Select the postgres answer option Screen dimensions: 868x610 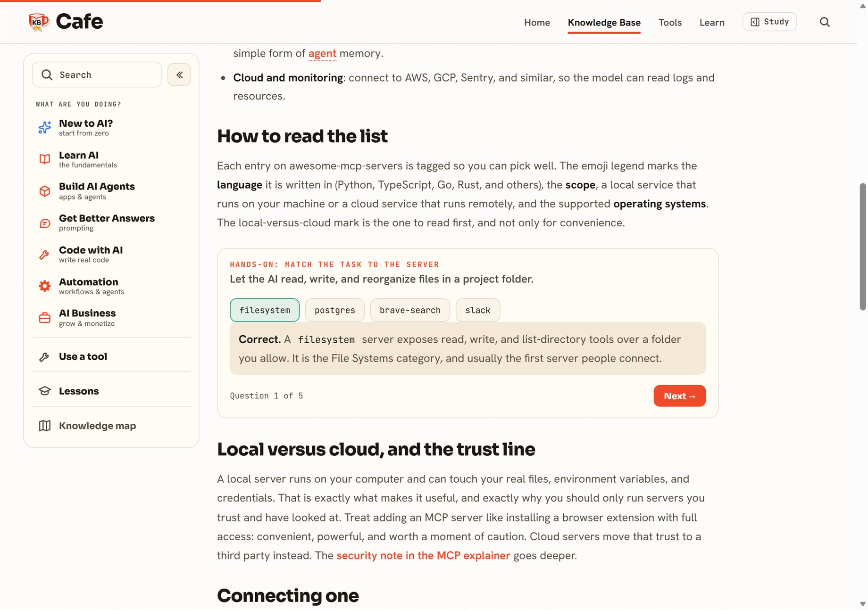334,310
